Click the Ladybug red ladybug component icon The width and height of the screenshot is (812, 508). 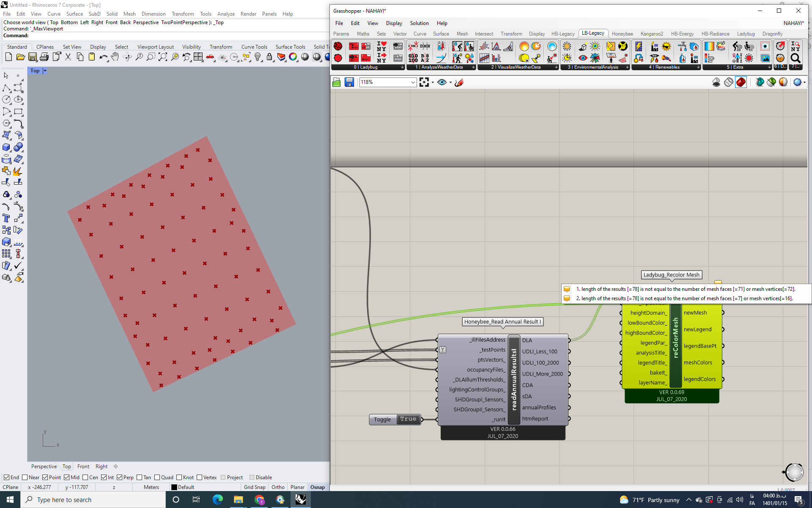pos(338,46)
